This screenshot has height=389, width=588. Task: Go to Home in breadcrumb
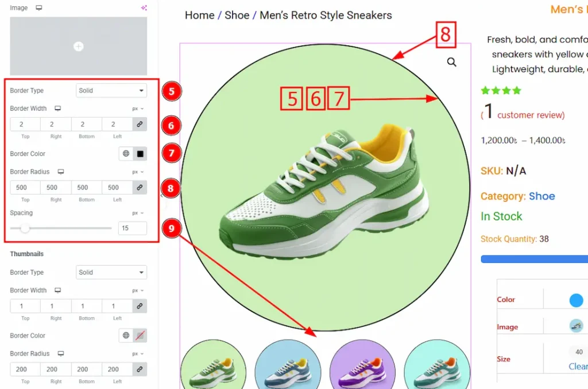click(199, 15)
